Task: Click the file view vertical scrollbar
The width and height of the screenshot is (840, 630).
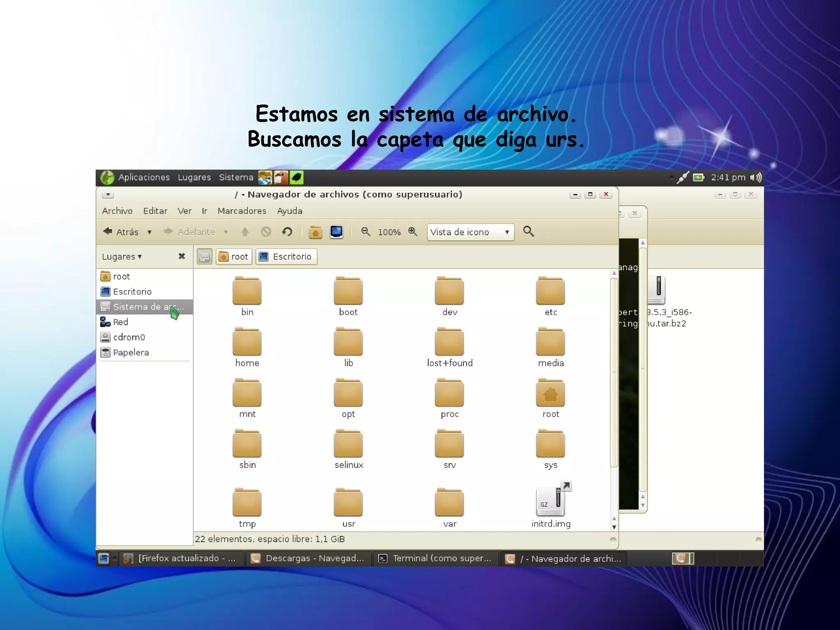Action: [x=614, y=372]
